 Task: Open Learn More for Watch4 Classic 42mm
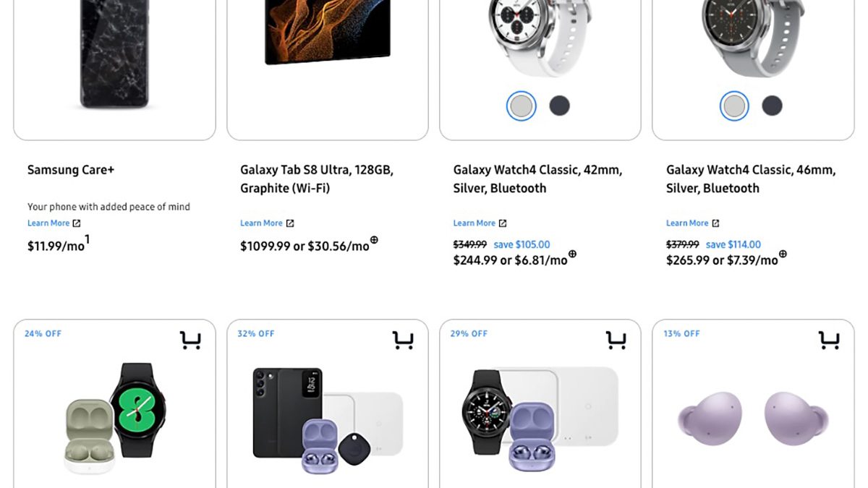coord(474,223)
